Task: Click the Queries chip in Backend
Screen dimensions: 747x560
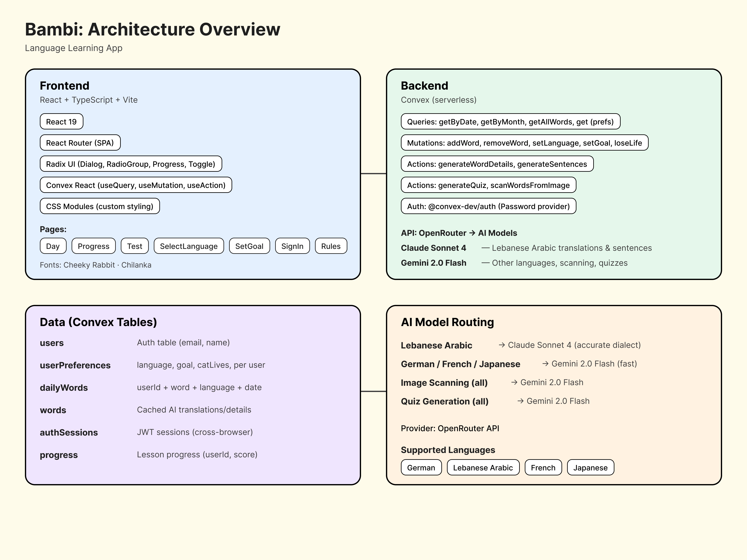Action: (x=511, y=122)
